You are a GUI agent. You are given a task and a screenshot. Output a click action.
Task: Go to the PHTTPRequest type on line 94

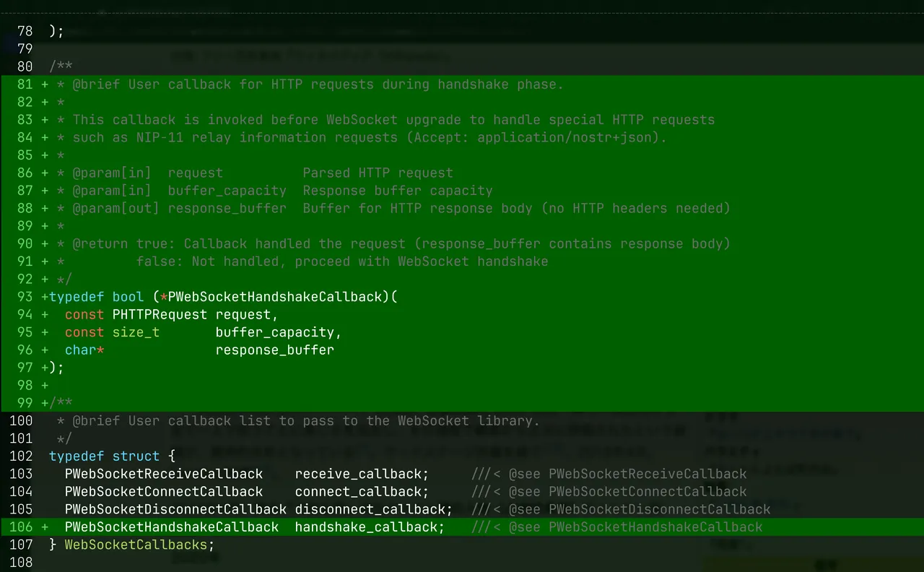(160, 315)
